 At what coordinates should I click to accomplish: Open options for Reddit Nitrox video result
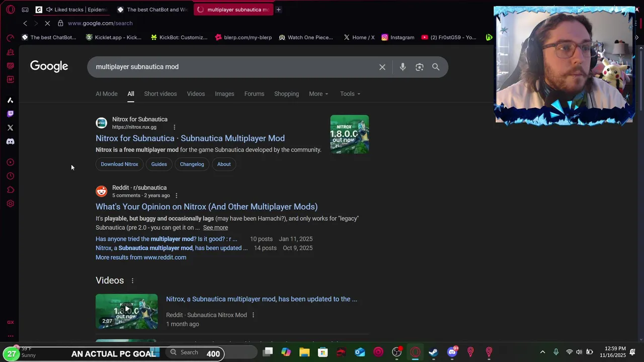(253, 315)
